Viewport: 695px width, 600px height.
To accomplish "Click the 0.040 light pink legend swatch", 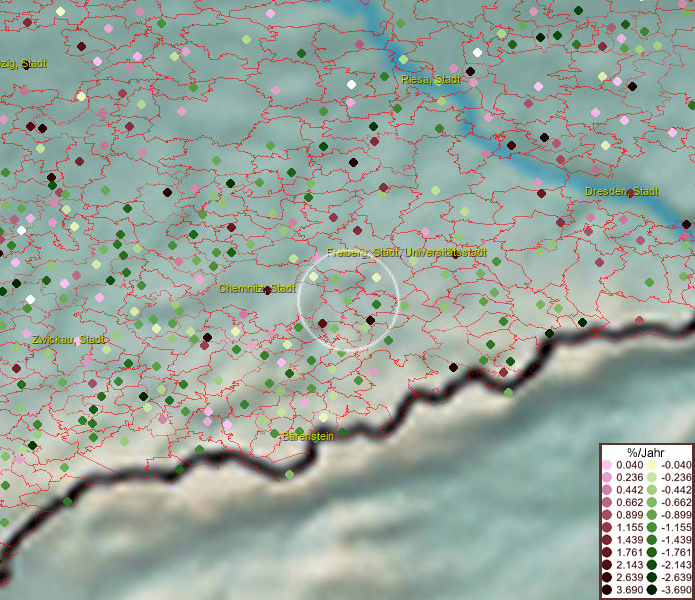I will click(607, 465).
